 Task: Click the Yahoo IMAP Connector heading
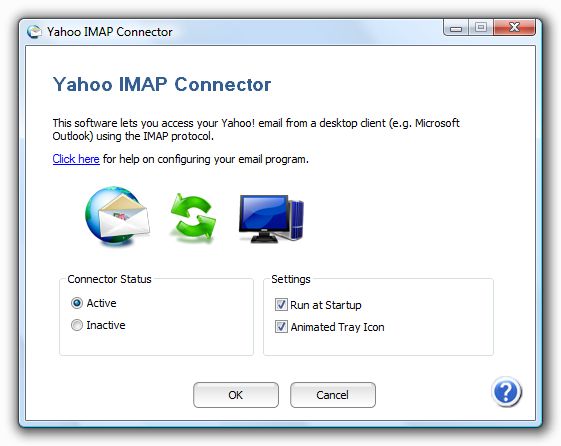162,84
